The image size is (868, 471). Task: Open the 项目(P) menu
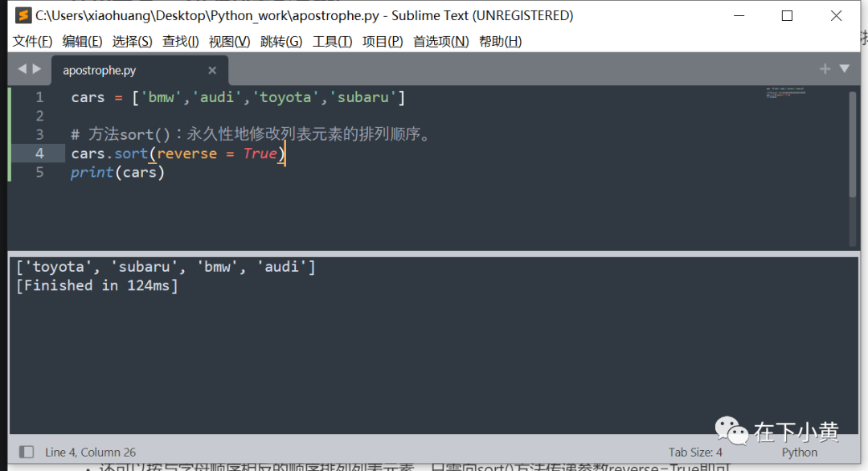tap(383, 42)
